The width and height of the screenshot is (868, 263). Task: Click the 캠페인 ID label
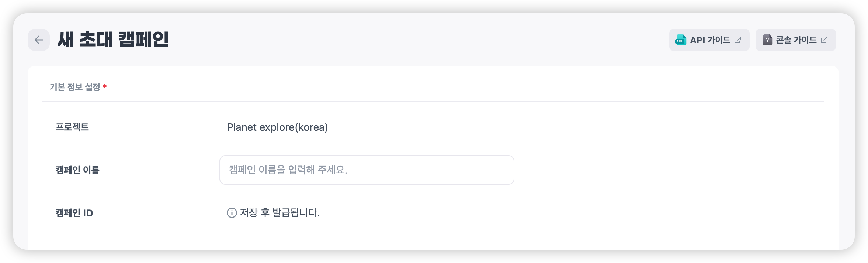74,213
